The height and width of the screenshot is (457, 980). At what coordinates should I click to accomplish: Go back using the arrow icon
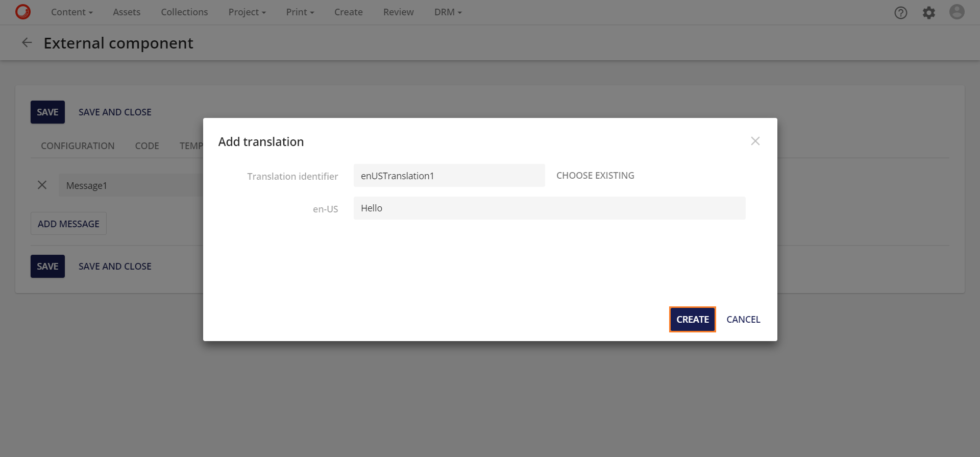[x=27, y=43]
